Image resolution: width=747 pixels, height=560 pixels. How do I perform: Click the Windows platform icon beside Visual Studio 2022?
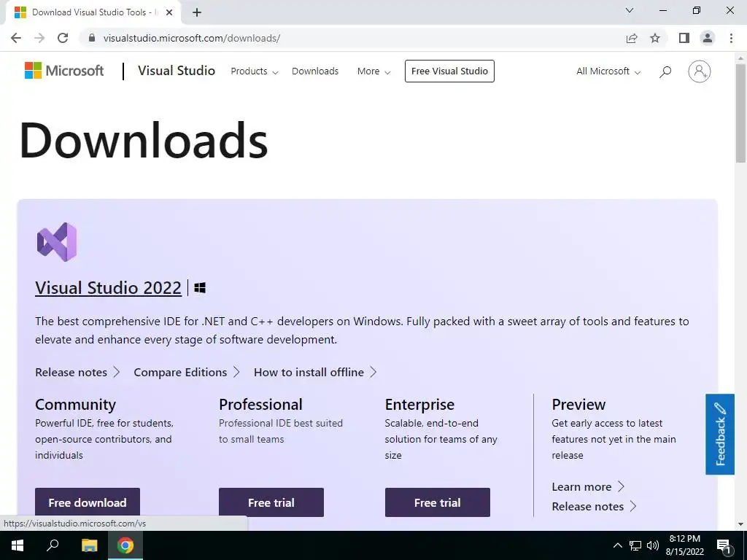click(200, 287)
